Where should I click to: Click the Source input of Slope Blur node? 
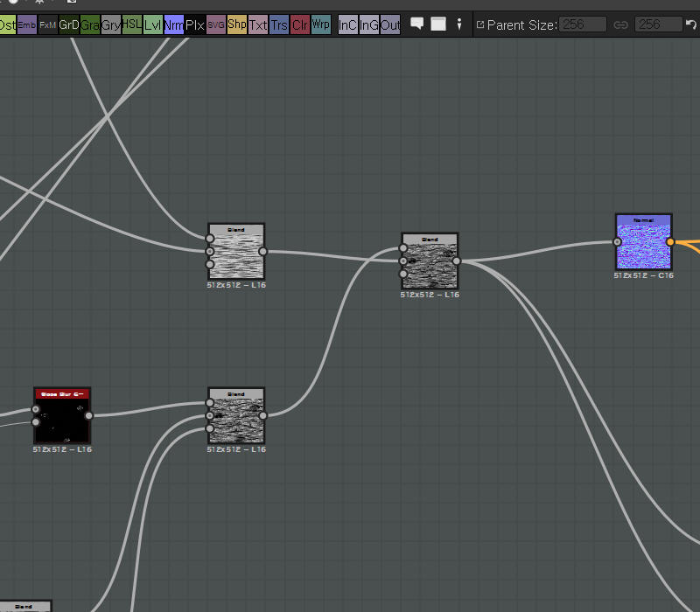[36, 409]
